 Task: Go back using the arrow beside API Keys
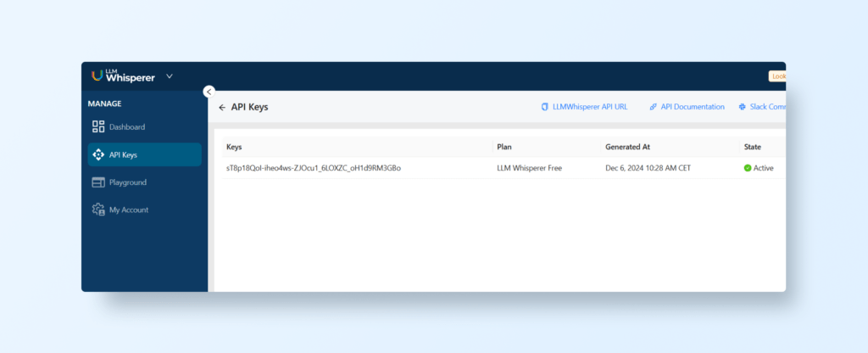tap(222, 108)
